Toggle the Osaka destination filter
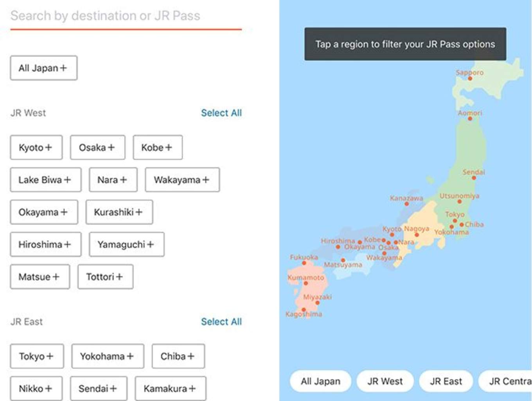The height and width of the screenshot is (401, 532). (x=97, y=147)
